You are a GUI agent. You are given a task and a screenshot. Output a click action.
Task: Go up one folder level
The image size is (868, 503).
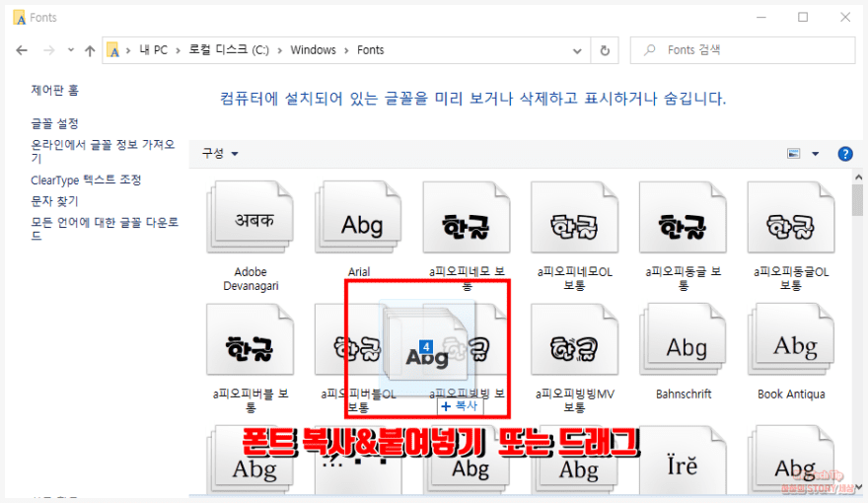pos(90,50)
